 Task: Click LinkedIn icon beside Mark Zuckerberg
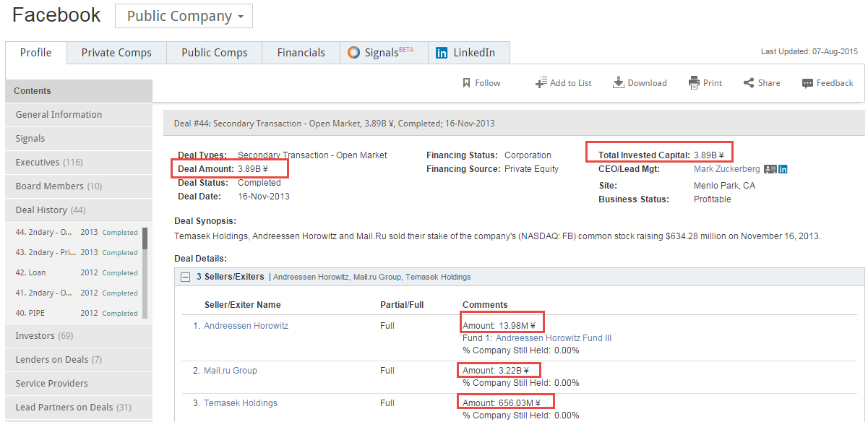(x=783, y=169)
